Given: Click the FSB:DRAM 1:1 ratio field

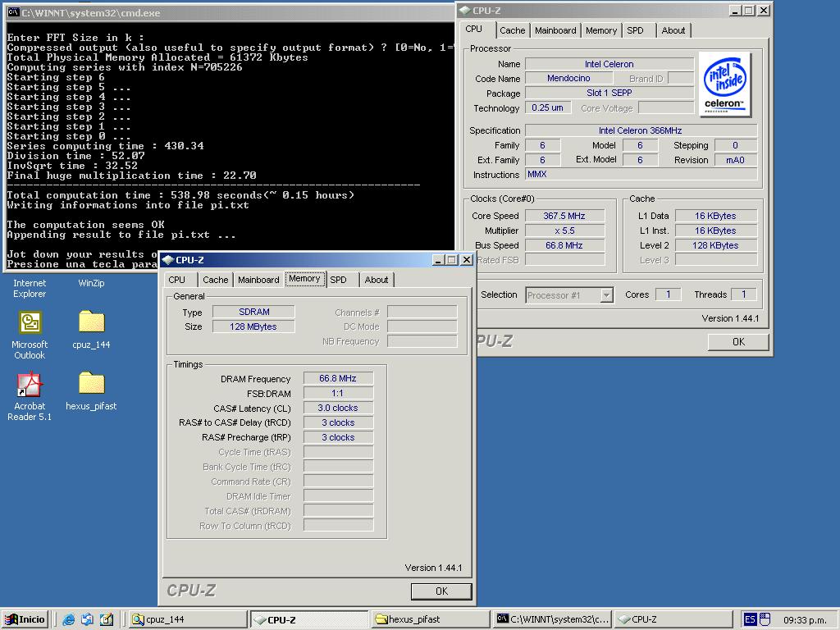Looking at the screenshot, I should (x=338, y=393).
